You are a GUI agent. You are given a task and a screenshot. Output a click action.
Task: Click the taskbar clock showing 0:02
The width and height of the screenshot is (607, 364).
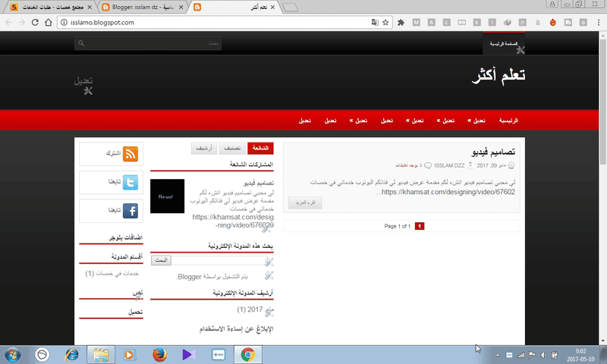tap(580, 351)
